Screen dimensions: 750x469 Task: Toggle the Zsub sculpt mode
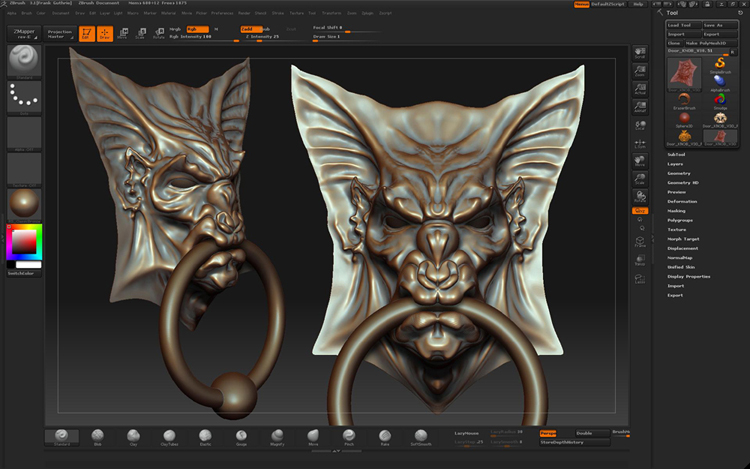(266, 29)
